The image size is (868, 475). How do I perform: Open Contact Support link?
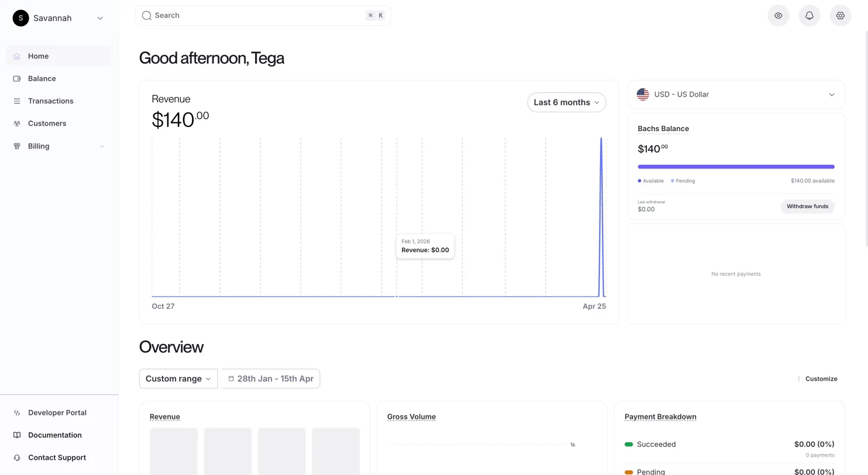coord(57,458)
